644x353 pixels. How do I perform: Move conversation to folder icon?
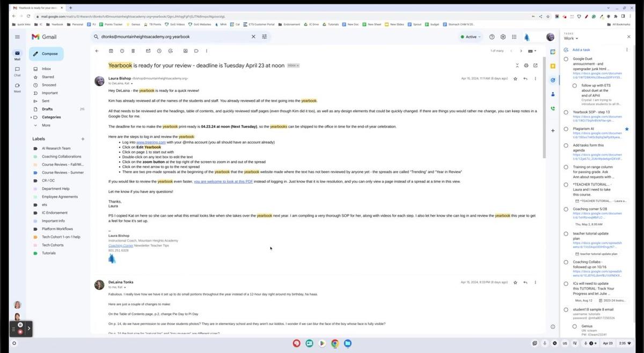[x=186, y=51]
